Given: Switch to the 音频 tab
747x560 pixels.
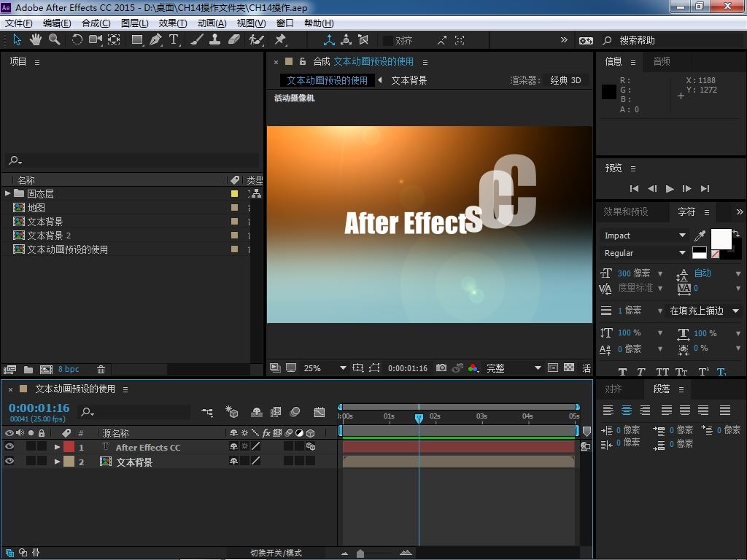Looking at the screenshot, I should [662, 61].
